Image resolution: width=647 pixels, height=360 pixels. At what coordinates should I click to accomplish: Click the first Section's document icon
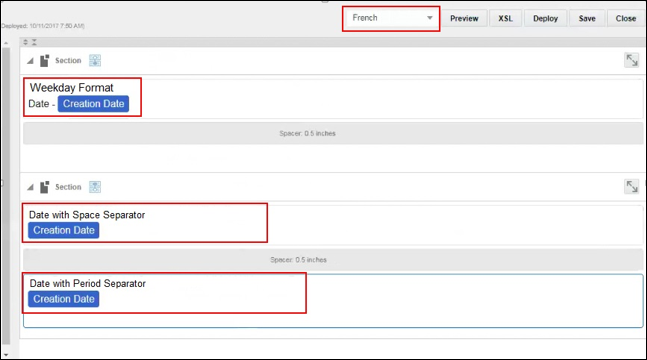45,61
